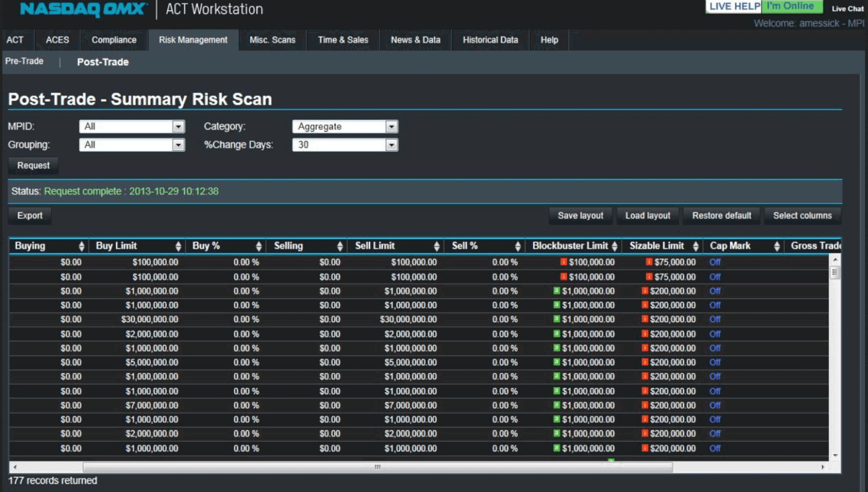
Task: Click the vertical scrollbar thumb of the table
Action: point(835,272)
